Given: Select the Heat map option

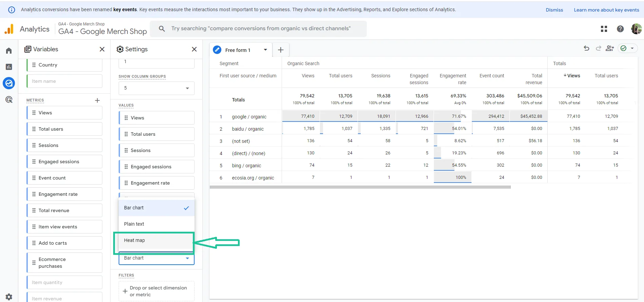Looking at the screenshot, I should click(157, 240).
